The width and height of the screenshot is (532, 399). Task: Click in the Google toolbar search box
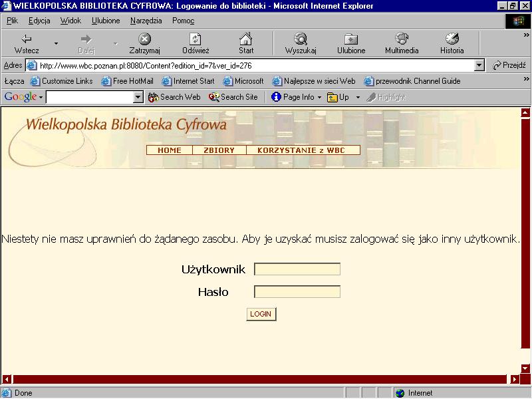pyautogui.click(x=90, y=97)
